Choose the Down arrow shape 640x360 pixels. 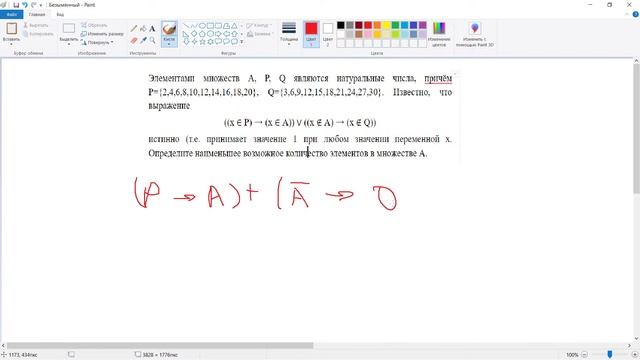point(186,41)
